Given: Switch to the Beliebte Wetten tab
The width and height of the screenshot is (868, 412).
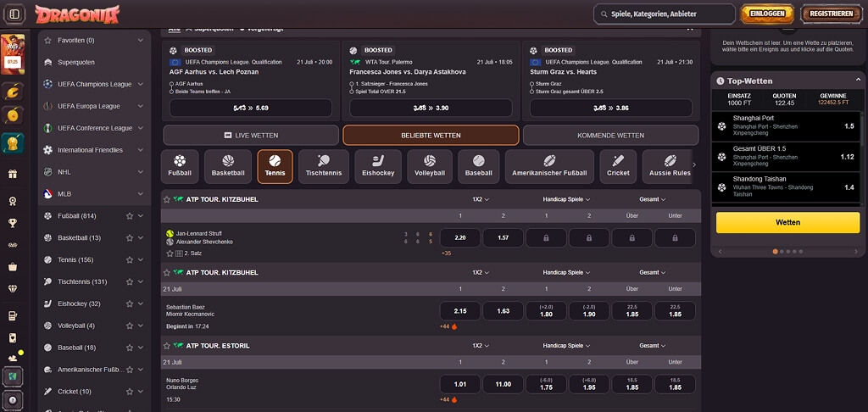Looking at the screenshot, I should point(431,135).
